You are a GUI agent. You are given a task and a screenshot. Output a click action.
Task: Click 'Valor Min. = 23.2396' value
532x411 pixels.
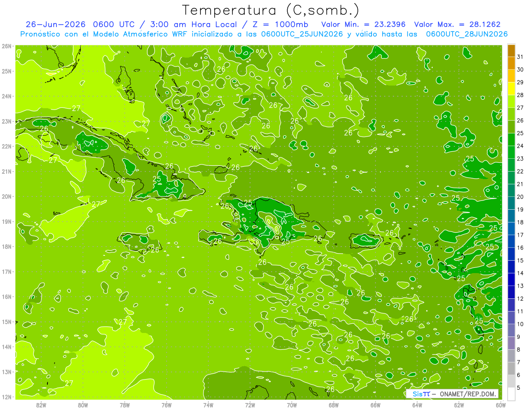(363, 24)
